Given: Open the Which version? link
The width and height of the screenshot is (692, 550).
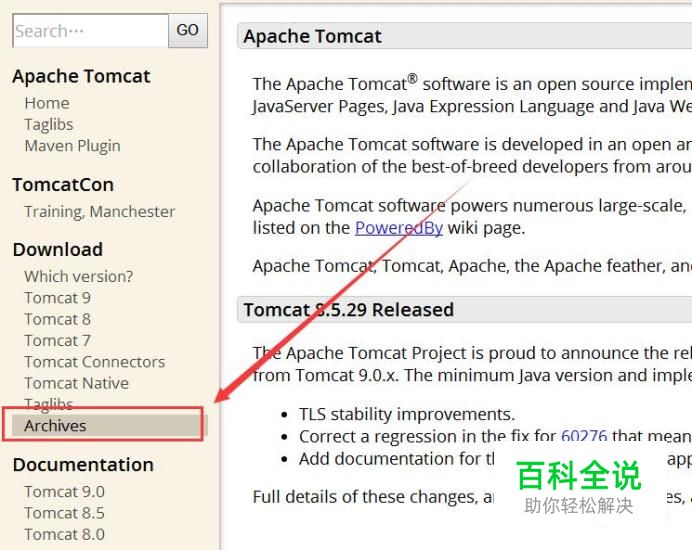Looking at the screenshot, I should (79, 276).
